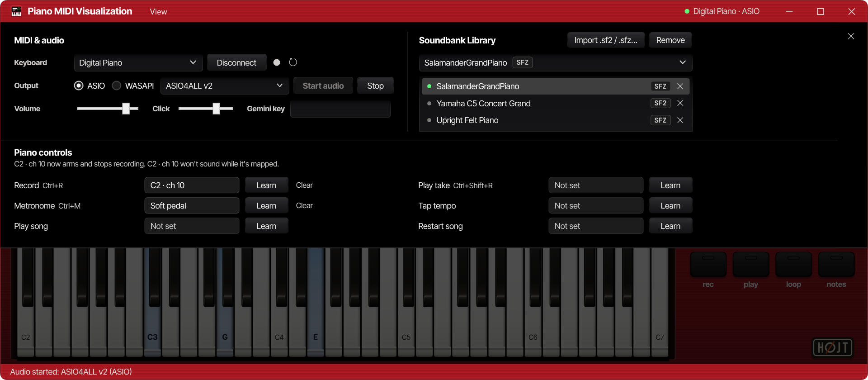Toggle the notes pad button
Viewport: 868px width, 380px height.
pos(836,264)
